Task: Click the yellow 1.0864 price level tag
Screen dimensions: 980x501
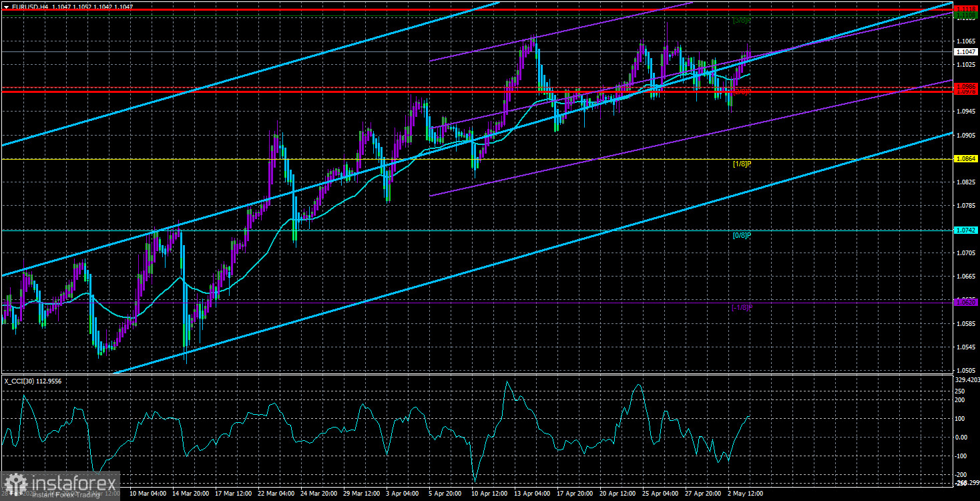Action: pyautogui.click(x=965, y=159)
